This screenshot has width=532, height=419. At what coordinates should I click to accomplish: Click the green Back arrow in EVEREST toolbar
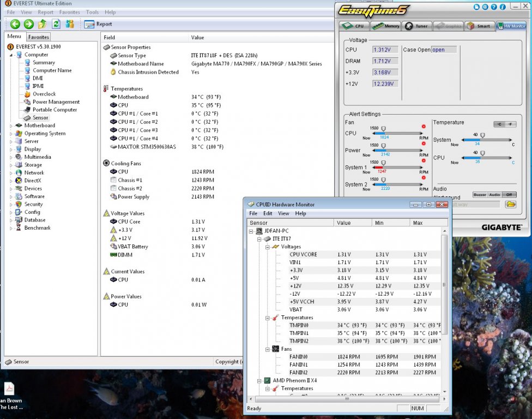point(15,24)
